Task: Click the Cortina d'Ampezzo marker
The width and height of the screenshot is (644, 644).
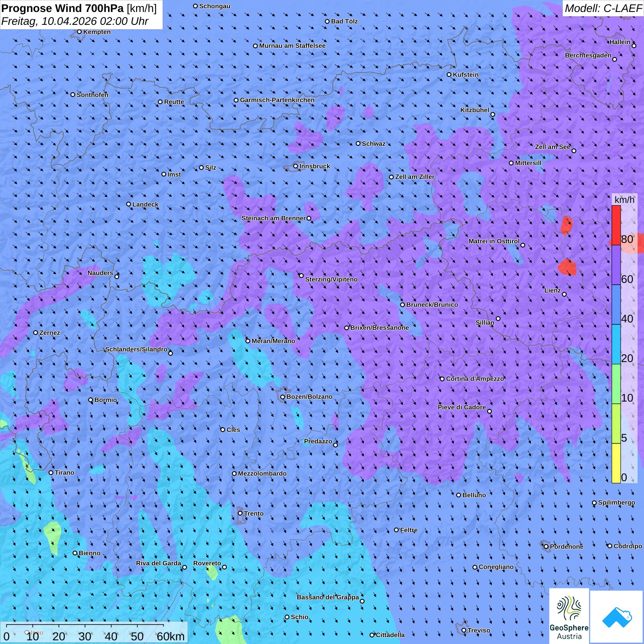Action: point(442,379)
